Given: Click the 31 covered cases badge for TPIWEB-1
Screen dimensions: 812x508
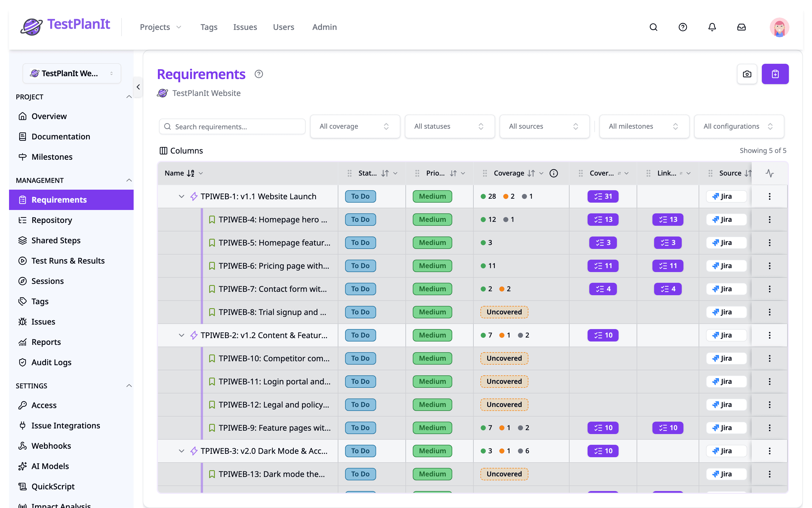Looking at the screenshot, I should pyautogui.click(x=603, y=196).
